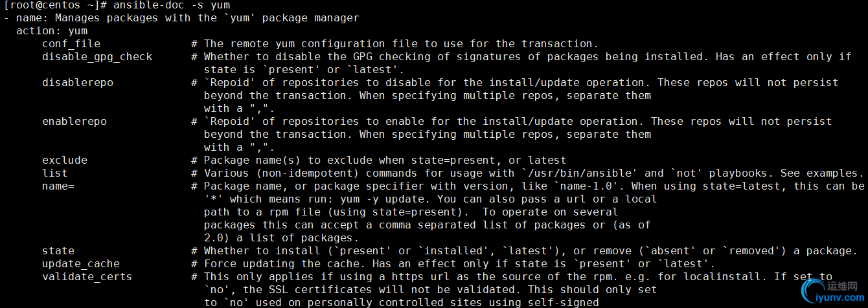Image resolution: width=868 pixels, height=308 pixels.
Task: Click the "Force updating the cache" description
Action: click(282, 264)
